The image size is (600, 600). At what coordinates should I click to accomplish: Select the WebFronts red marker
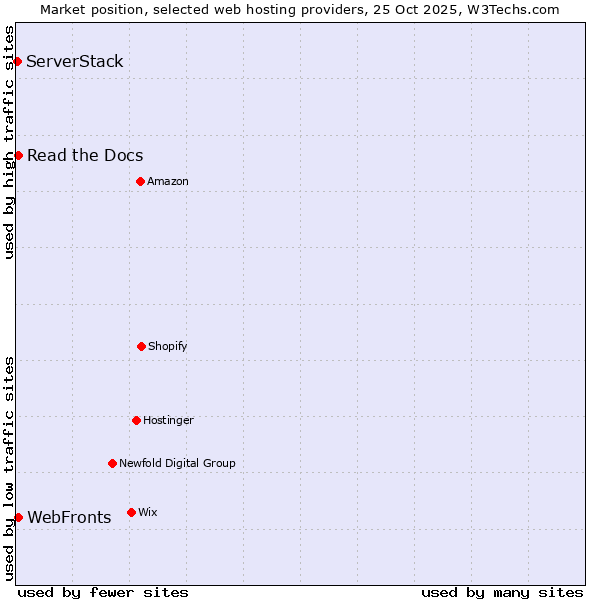(x=18, y=517)
